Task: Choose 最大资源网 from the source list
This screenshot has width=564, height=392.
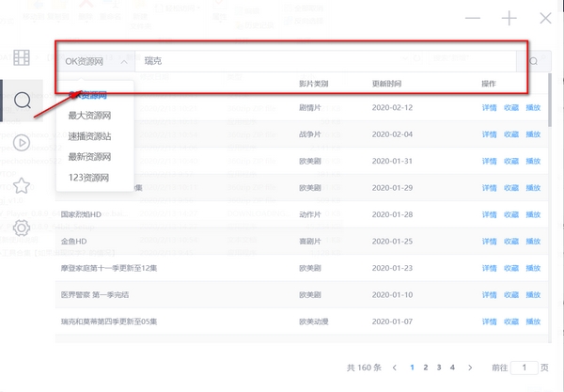Action: tap(89, 116)
